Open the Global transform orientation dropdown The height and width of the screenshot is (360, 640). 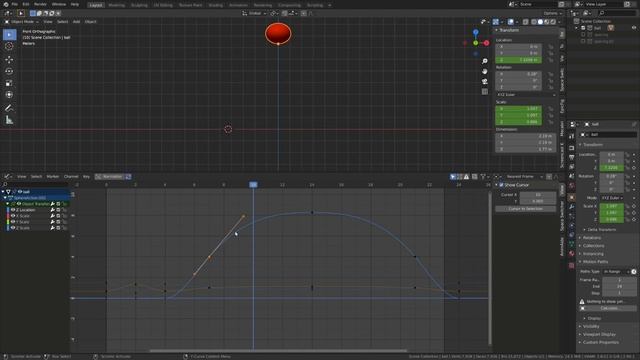coord(254,13)
